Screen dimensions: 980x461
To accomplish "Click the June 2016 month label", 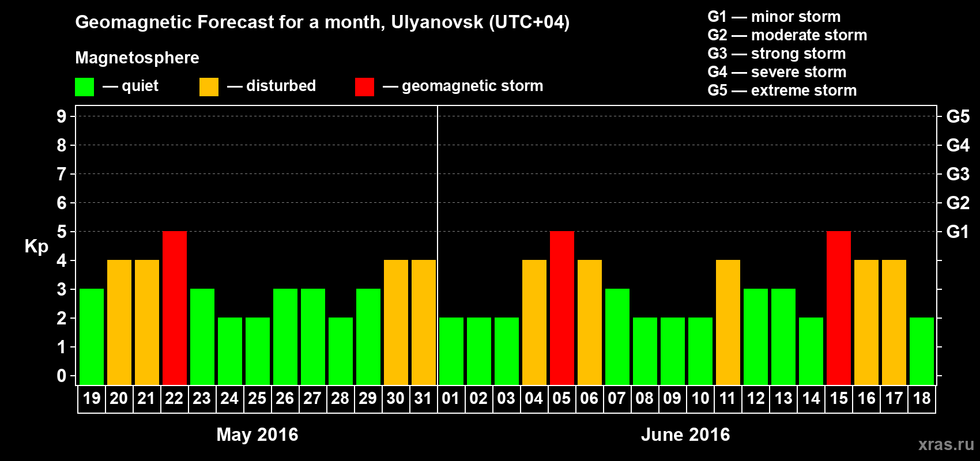I will pyautogui.click(x=685, y=434).
